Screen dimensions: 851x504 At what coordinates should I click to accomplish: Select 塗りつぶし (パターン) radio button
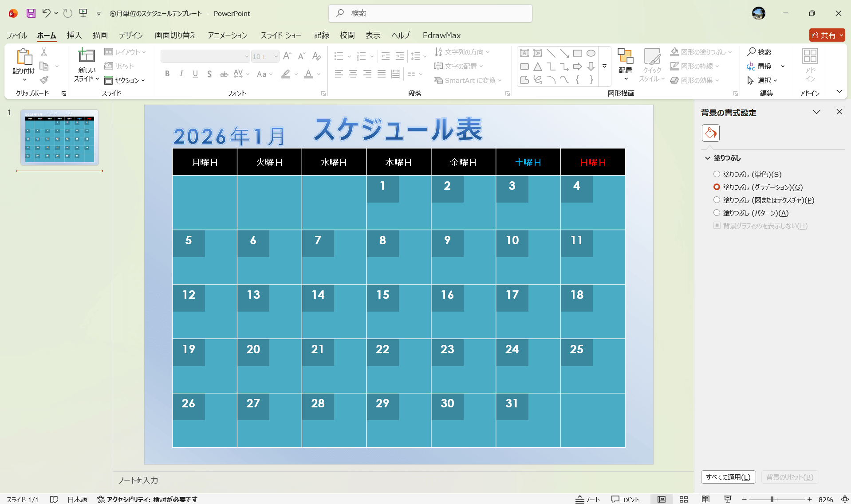tap(717, 213)
